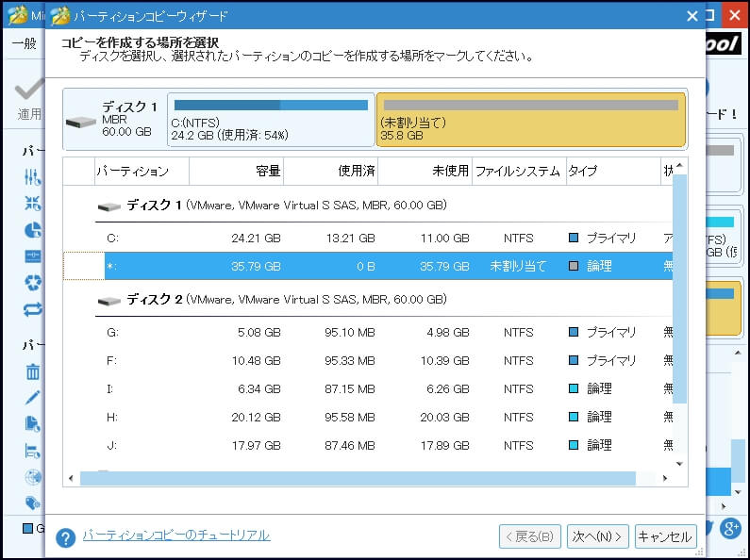Click the sliders Move/Resize icon in main window sidebar

(33, 177)
